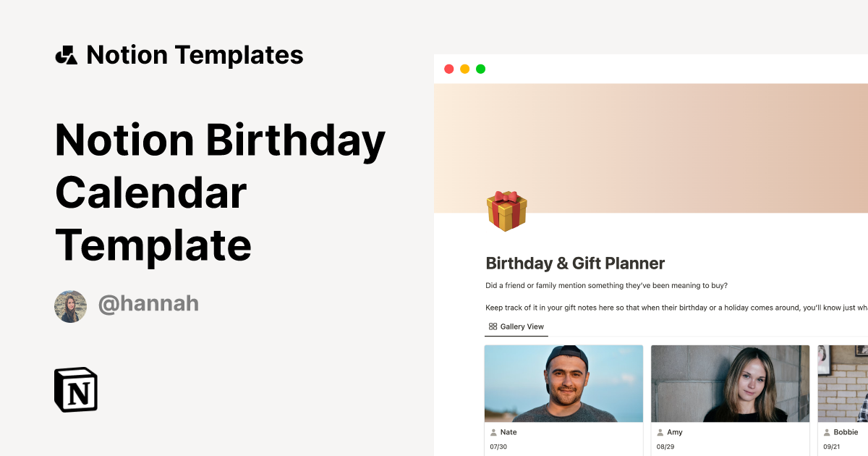Click the person icon beside Bobbie

[x=827, y=432]
